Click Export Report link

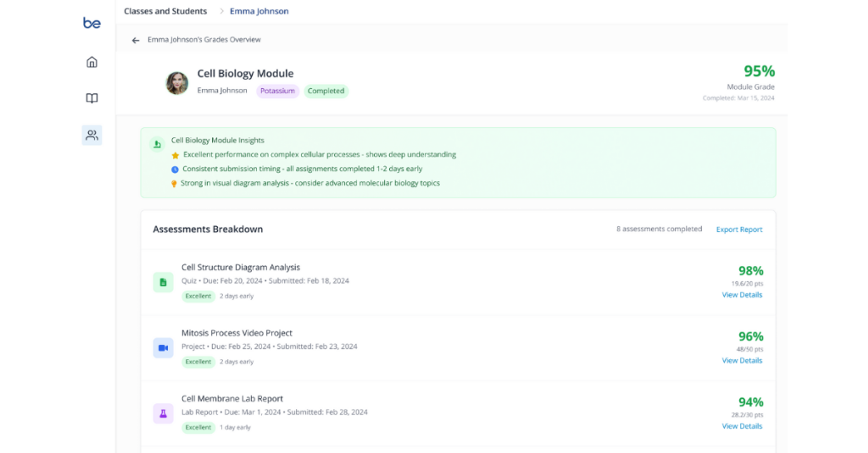pos(739,229)
